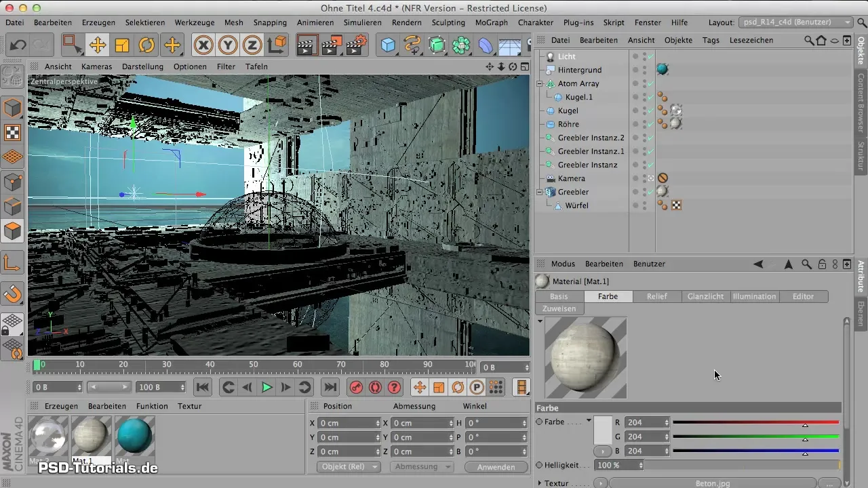Go to start of timeline
The image size is (868, 488).
(x=202, y=387)
